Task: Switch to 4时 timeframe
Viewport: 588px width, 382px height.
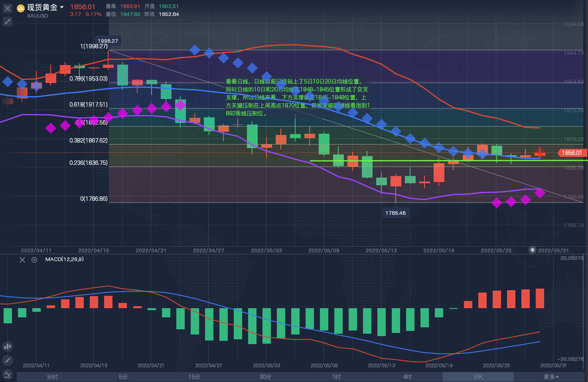Action: [x=407, y=377]
